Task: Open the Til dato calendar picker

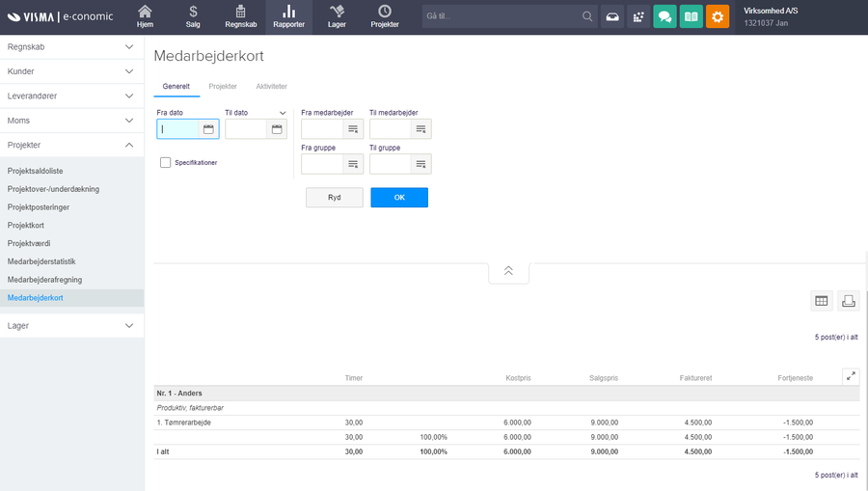Action: (x=277, y=129)
